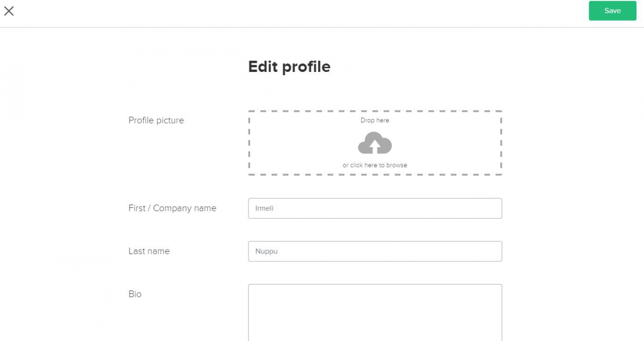
Task: Click the "or click here to browse" text
Action: click(375, 165)
